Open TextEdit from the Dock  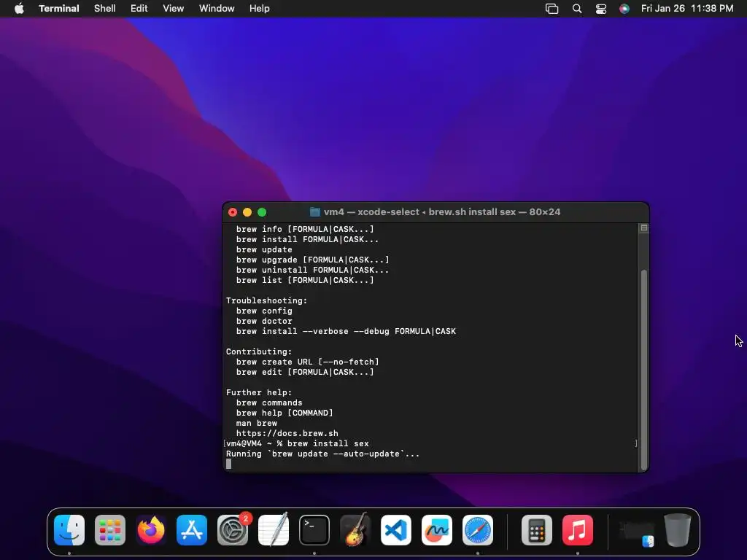[274, 530]
